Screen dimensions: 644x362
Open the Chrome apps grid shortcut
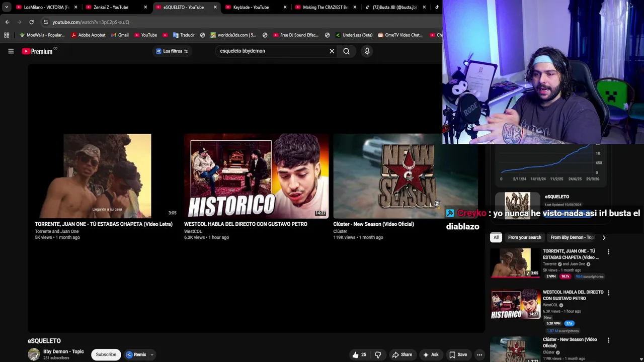[7, 35]
